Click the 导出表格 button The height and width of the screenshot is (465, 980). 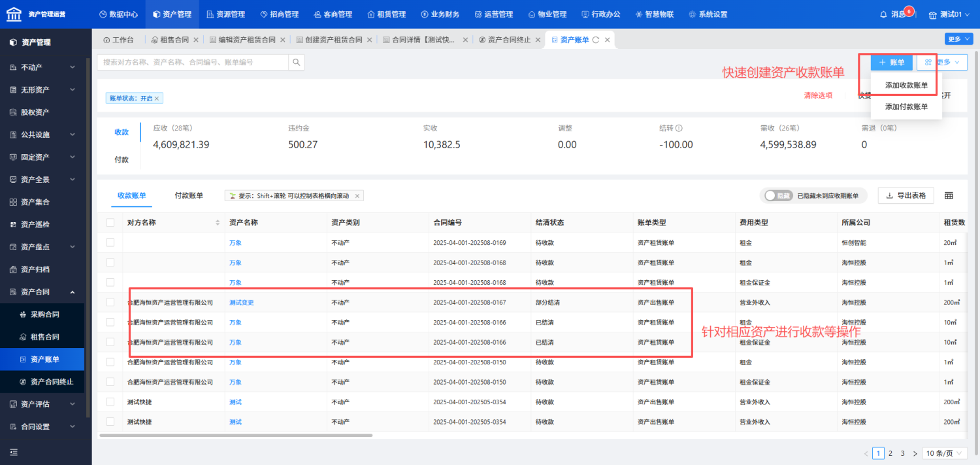pos(906,195)
